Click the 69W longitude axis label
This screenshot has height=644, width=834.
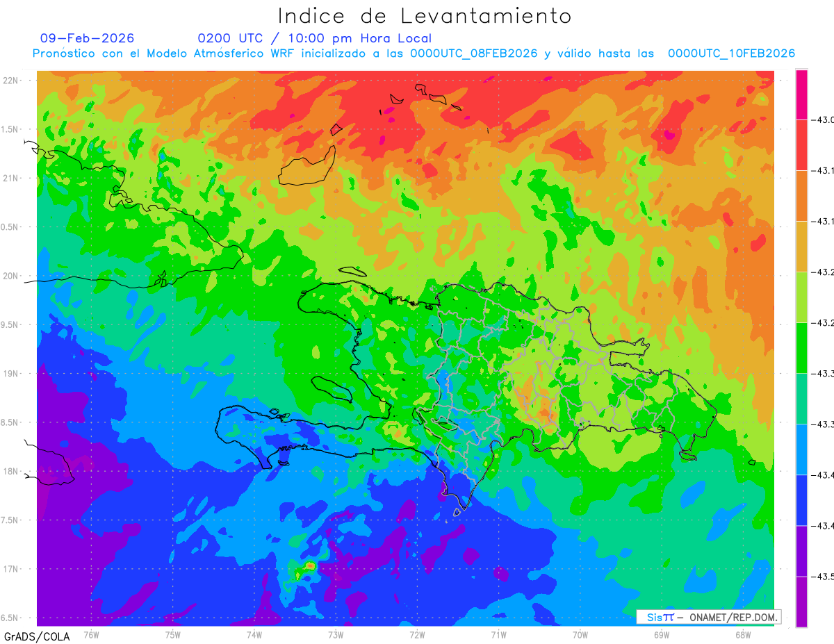click(662, 634)
